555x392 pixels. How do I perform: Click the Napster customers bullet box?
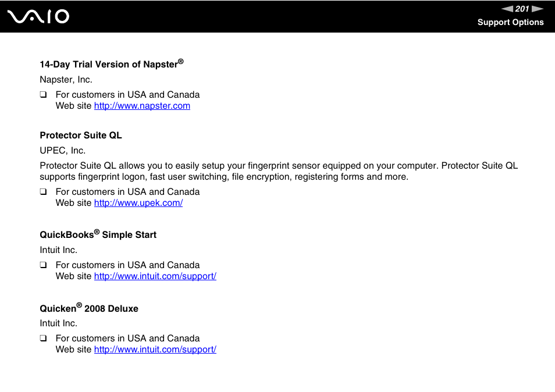(x=43, y=94)
